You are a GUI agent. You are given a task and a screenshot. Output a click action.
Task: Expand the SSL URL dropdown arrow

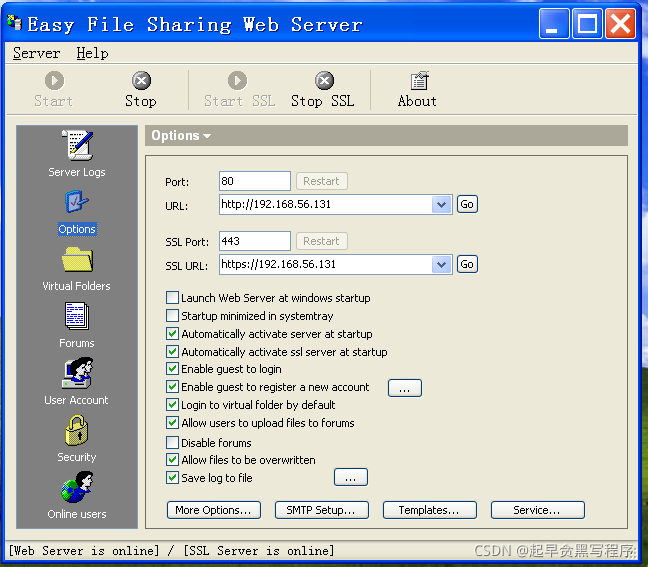pos(441,264)
